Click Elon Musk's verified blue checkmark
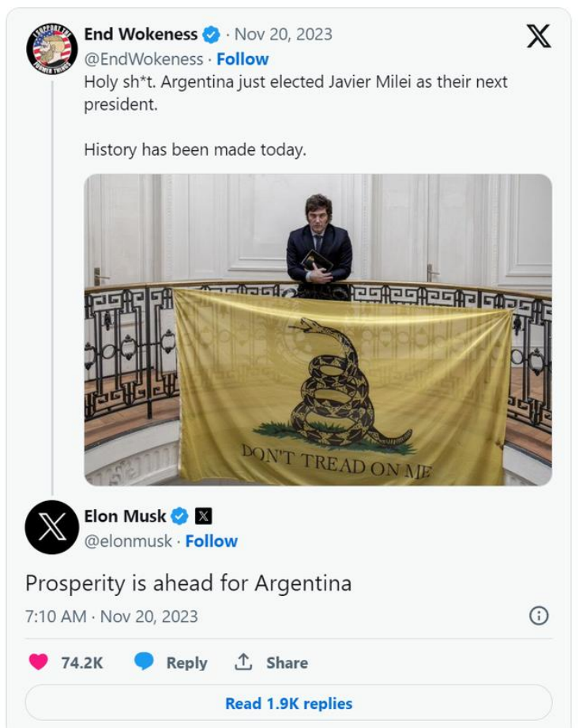 179,516
